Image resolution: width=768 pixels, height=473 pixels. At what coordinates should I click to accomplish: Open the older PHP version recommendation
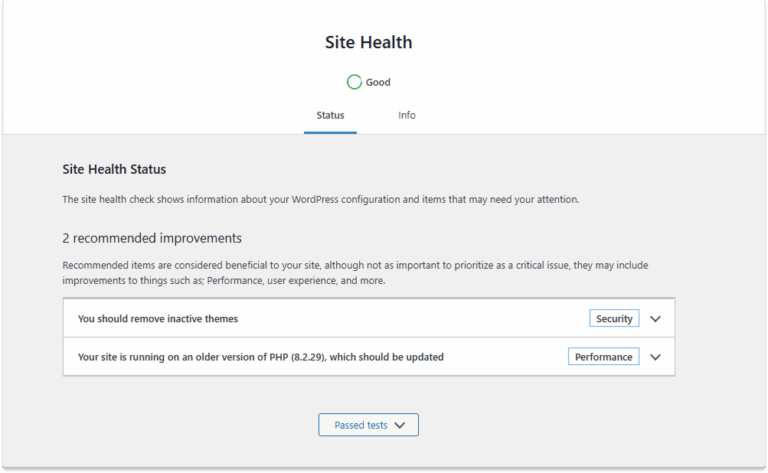click(260, 357)
